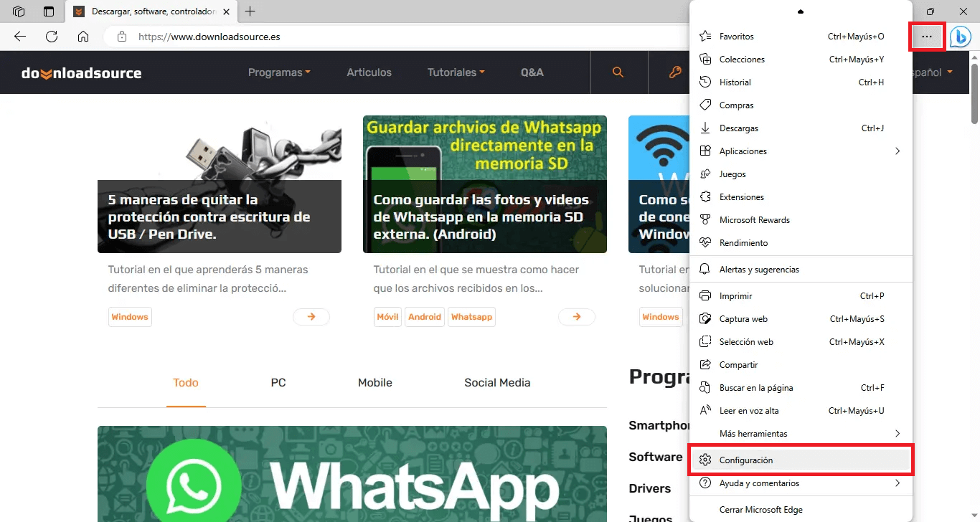Image resolution: width=980 pixels, height=522 pixels.
Task: Click the orange Whatsapp tag
Action: tap(471, 317)
